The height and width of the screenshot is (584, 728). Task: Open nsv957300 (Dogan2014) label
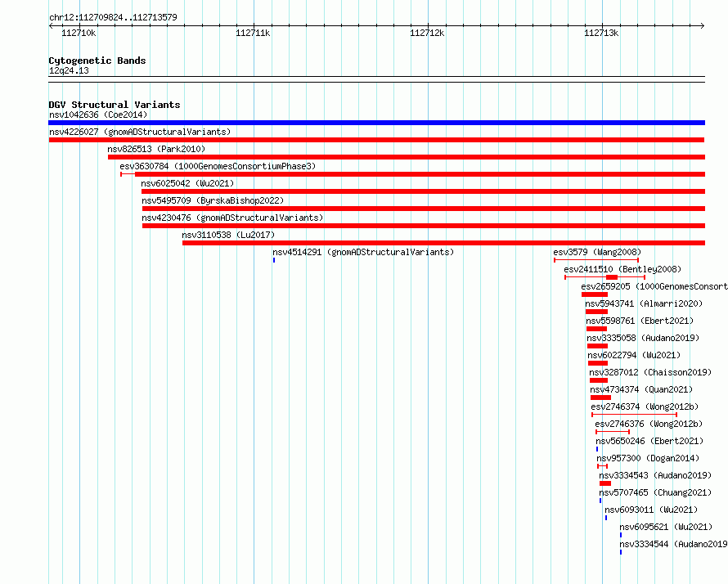tap(648, 458)
